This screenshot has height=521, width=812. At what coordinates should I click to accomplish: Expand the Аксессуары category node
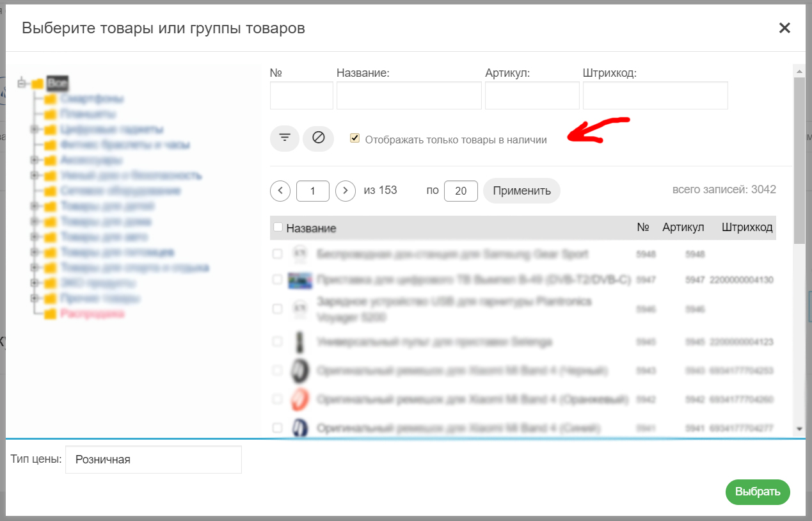click(x=34, y=160)
